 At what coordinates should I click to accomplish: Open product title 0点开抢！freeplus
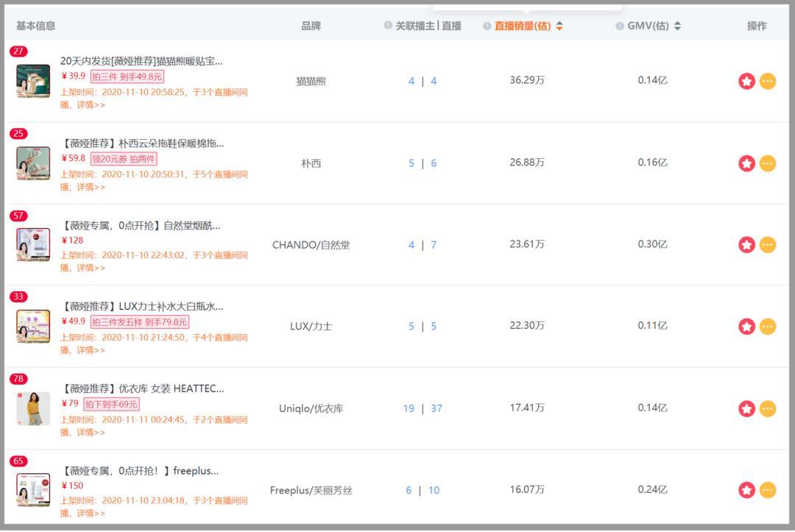click(140, 471)
